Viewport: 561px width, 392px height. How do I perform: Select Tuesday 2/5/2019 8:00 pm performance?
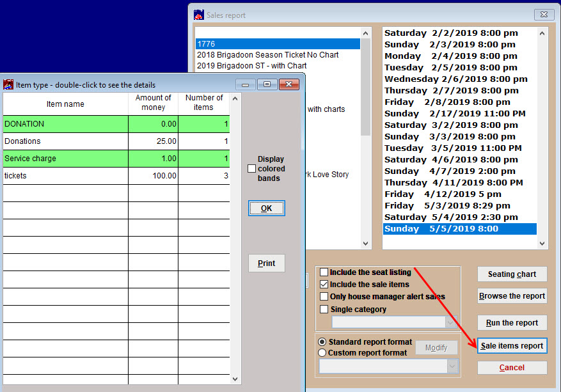point(460,67)
